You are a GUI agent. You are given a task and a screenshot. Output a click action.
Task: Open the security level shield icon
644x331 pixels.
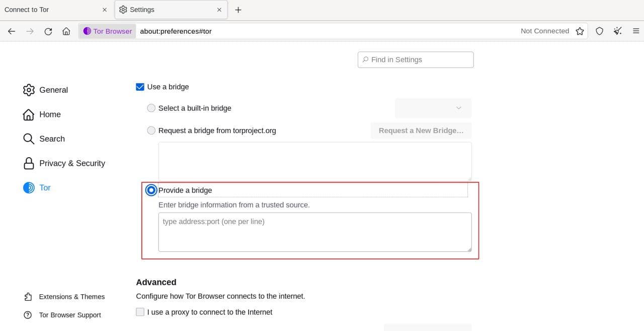(599, 31)
